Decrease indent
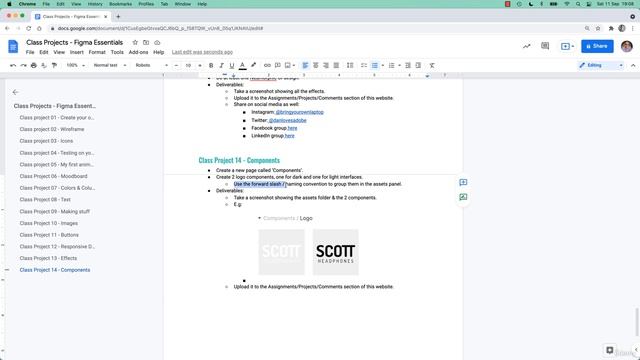The width and height of the screenshot is (640, 360). click(x=408, y=65)
